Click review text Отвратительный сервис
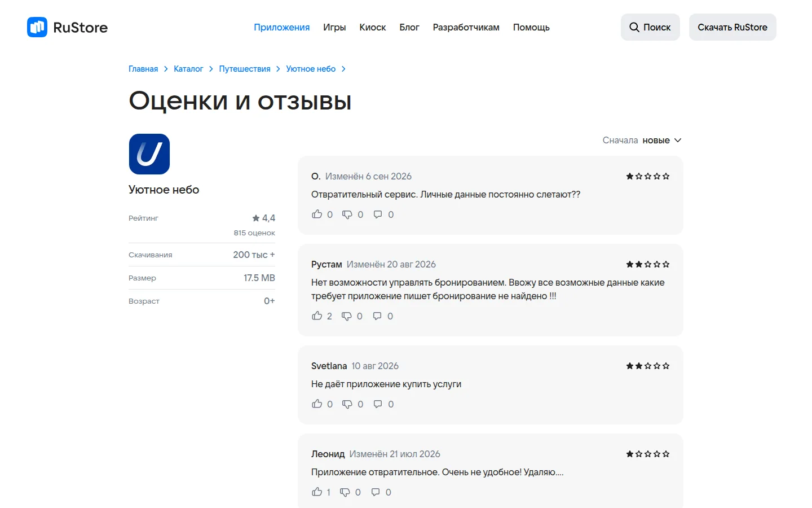Image resolution: width=812 pixels, height=508 pixels. point(365,194)
